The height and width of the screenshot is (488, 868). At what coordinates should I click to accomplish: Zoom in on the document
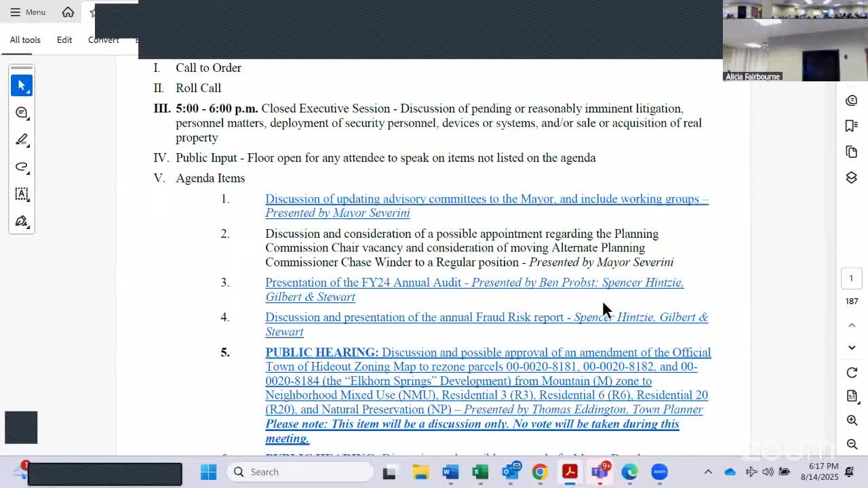pyautogui.click(x=852, y=420)
